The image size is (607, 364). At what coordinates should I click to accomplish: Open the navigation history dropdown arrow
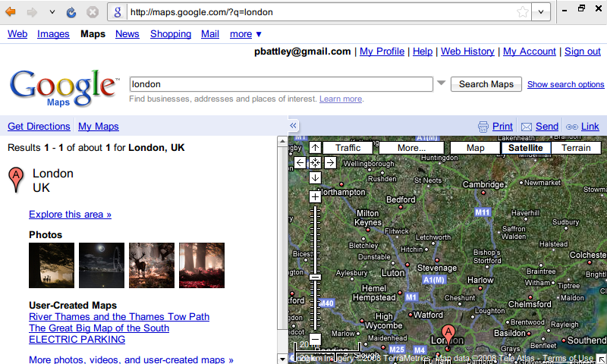pyautogui.click(x=52, y=12)
